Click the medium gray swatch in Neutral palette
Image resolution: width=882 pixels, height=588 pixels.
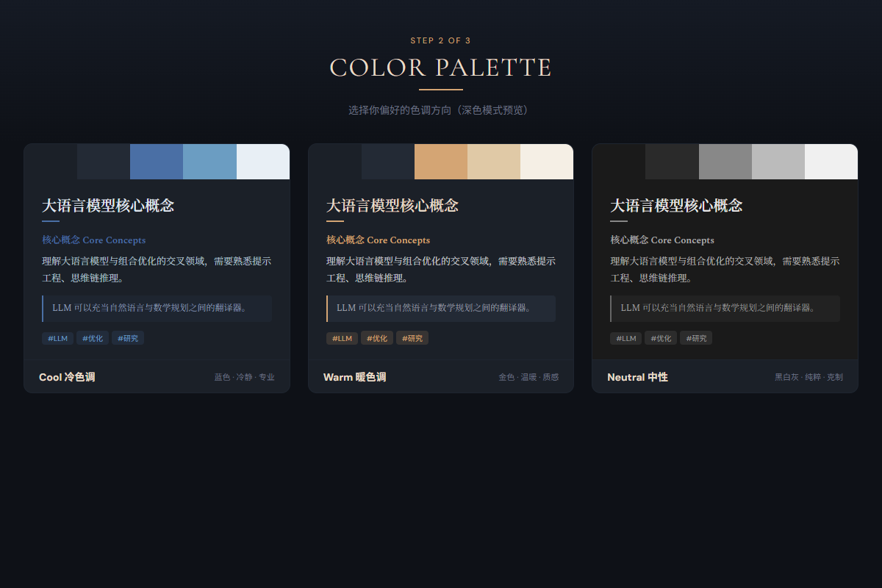[x=724, y=161]
